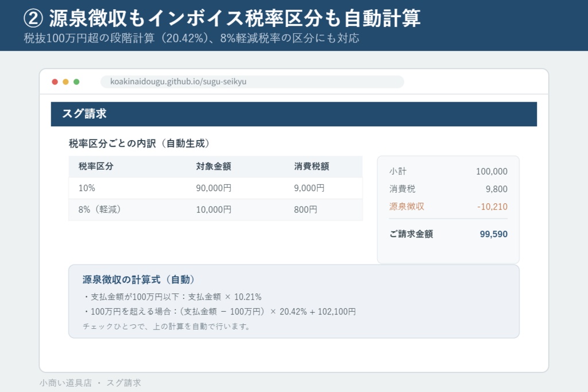Click the 100,000 subtotal value

pyautogui.click(x=492, y=171)
